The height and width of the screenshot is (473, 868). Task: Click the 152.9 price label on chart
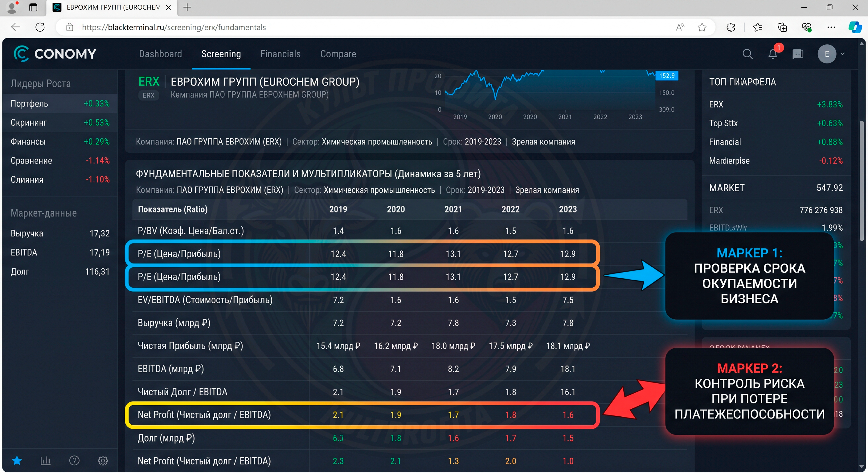[x=667, y=75]
